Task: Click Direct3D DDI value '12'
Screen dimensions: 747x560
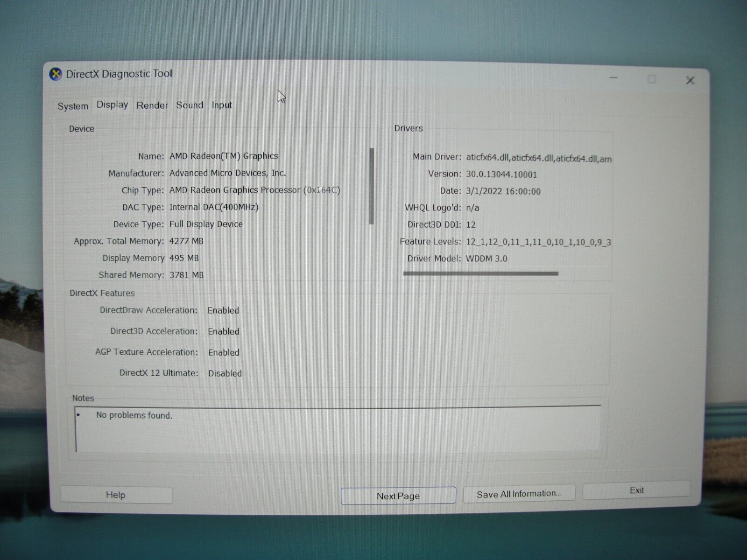Action: tap(471, 225)
